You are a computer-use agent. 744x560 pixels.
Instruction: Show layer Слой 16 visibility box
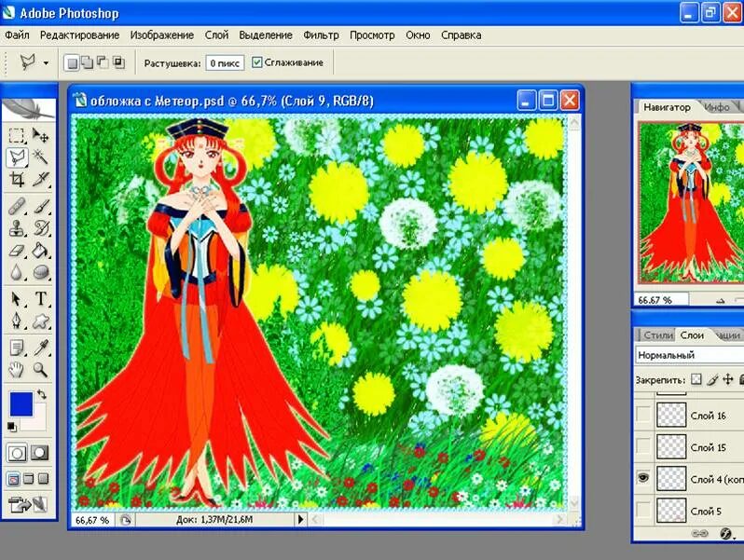pos(643,415)
